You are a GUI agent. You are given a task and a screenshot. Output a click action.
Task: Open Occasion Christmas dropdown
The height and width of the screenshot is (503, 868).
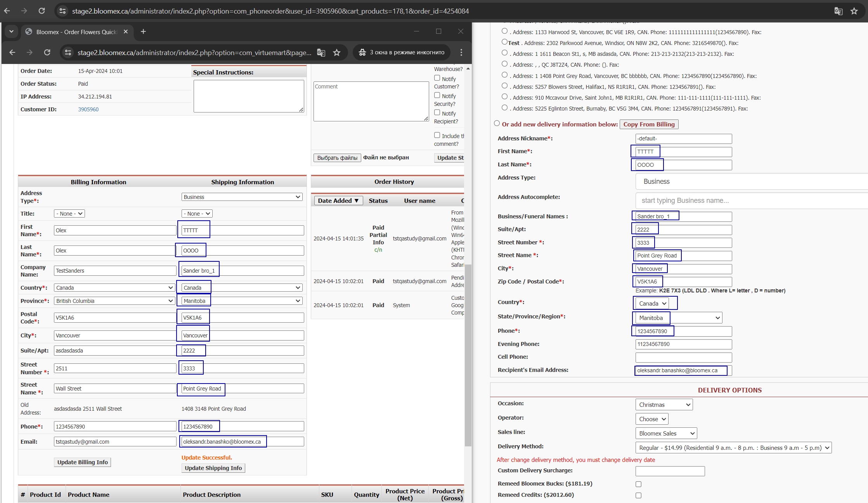(664, 405)
